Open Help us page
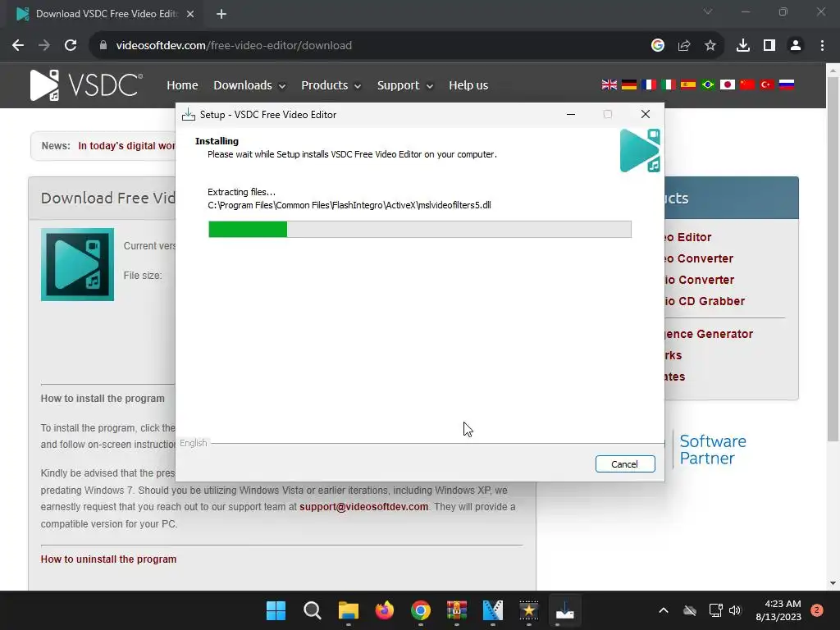This screenshot has width=840, height=630. pos(468,85)
